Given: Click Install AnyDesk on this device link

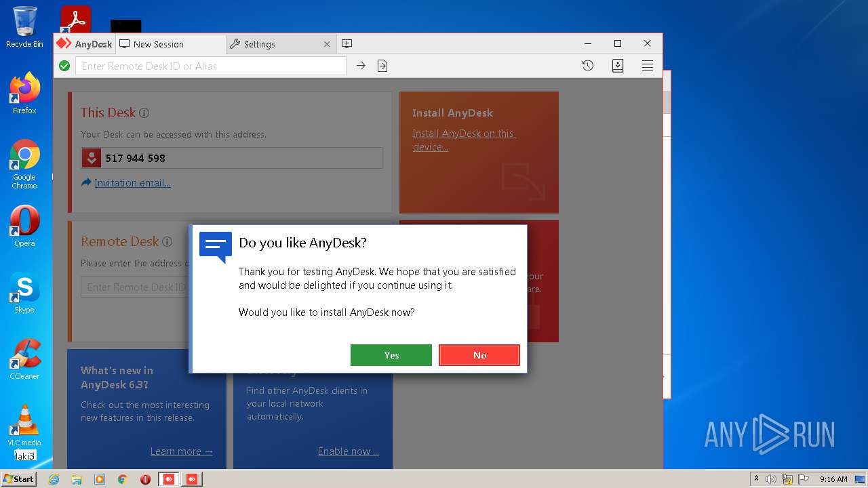Looking at the screenshot, I should tap(464, 140).
